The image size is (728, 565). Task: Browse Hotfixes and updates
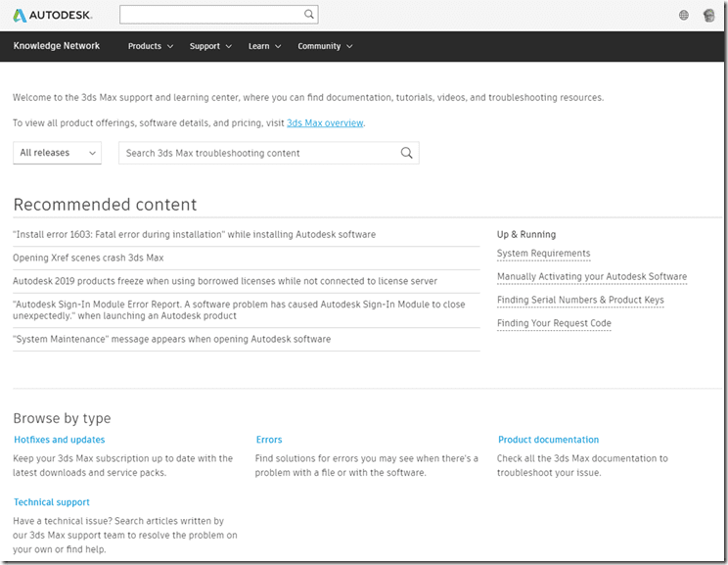pyautogui.click(x=60, y=440)
